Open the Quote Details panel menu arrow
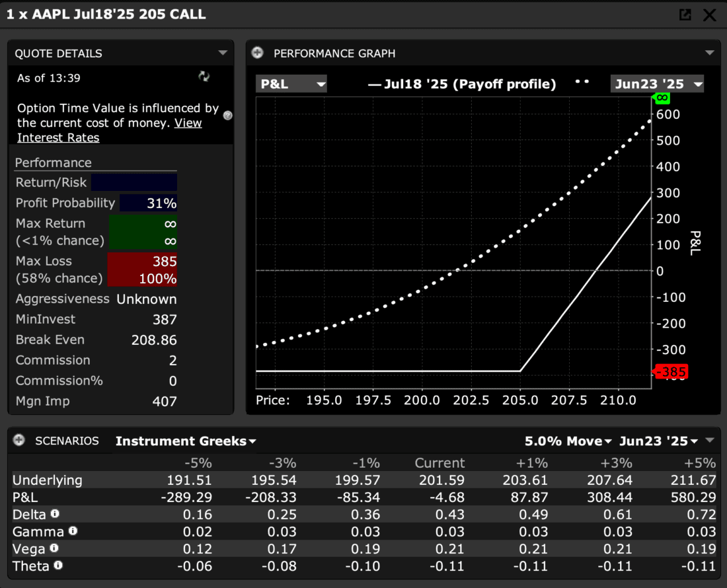The width and height of the screenshot is (727, 588). (223, 53)
